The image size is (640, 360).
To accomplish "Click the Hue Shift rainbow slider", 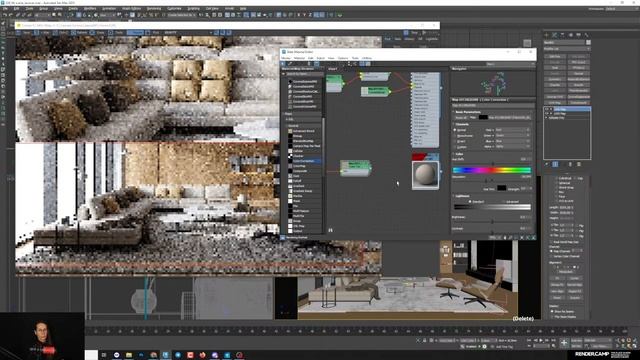I will (492, 170).
